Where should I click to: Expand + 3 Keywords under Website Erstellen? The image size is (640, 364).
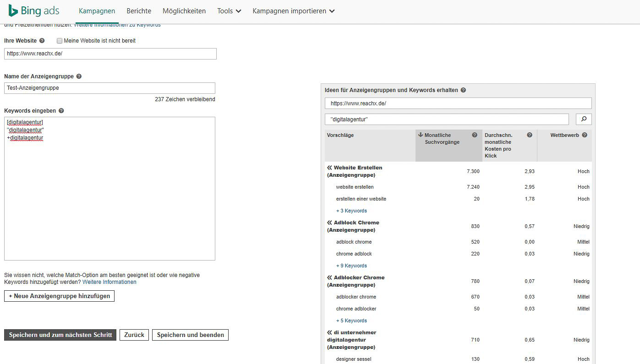(x=351, y=211)
